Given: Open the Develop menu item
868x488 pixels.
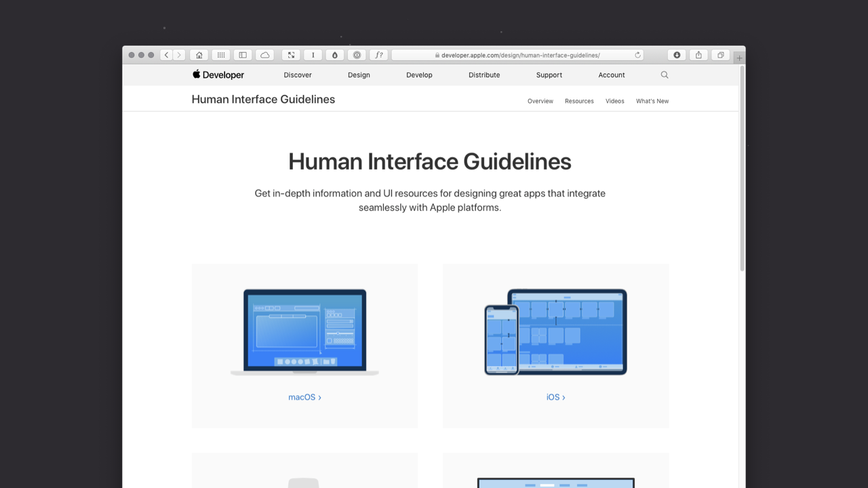Looking at the screenshot, I should click(419, 75).
